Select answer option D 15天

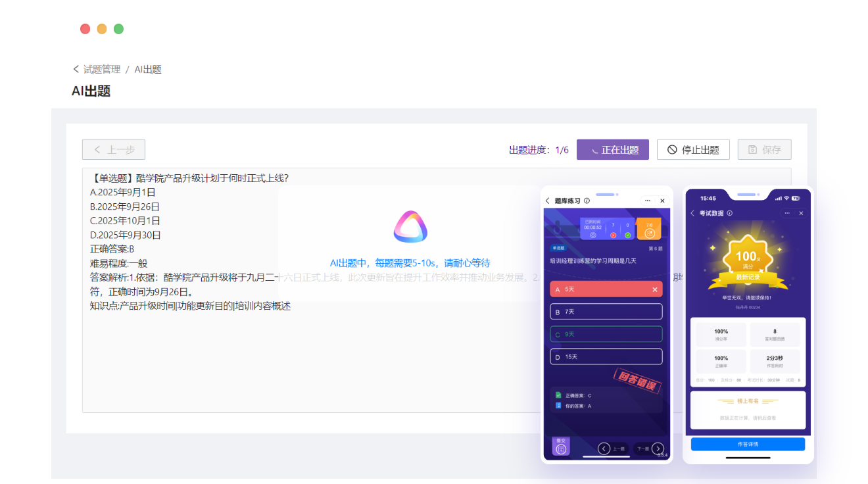[x=606, y=356]
